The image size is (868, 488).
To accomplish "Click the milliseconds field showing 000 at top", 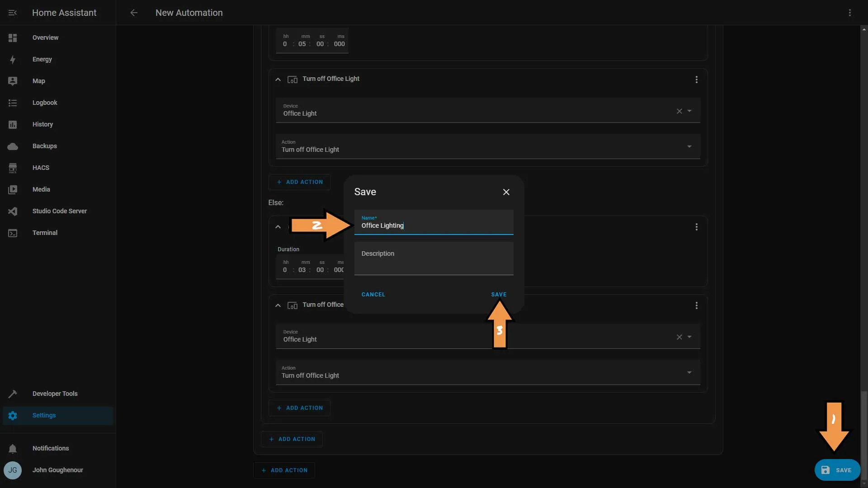I will pos(339,44).
